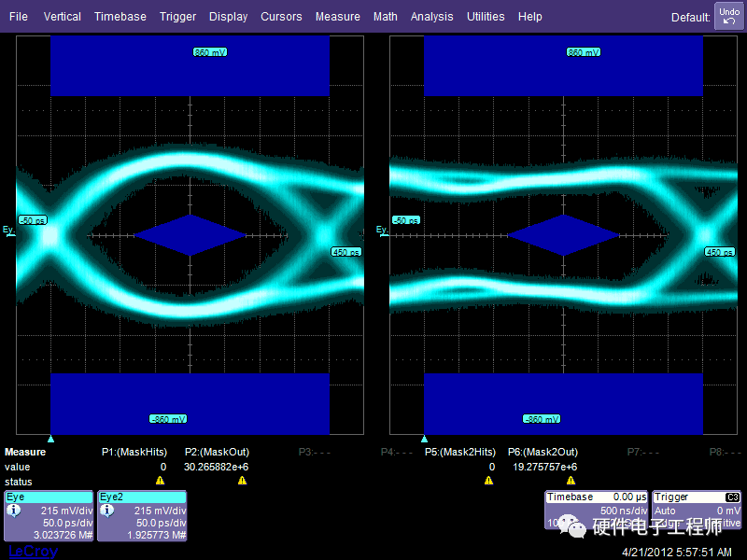This screenshot has width=747, height=560.
Task: Click left grid trigger position marker
Action: 51,439
